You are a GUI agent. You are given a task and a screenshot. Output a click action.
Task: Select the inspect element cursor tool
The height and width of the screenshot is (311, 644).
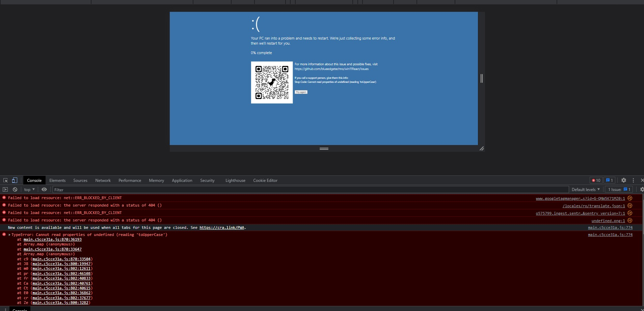tap(5, 180)
